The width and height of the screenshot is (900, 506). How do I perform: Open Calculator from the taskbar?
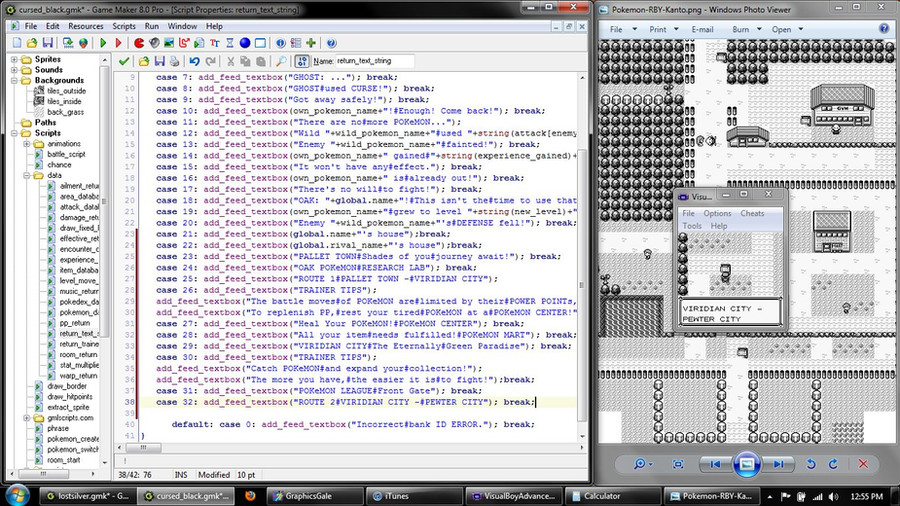tap(612, 496)
